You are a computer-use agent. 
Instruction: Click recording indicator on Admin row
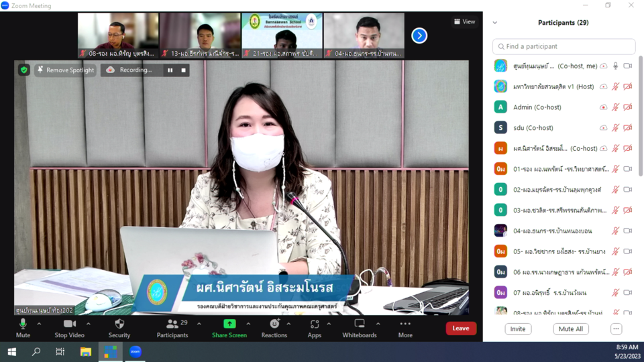click(x=603, y=107)
